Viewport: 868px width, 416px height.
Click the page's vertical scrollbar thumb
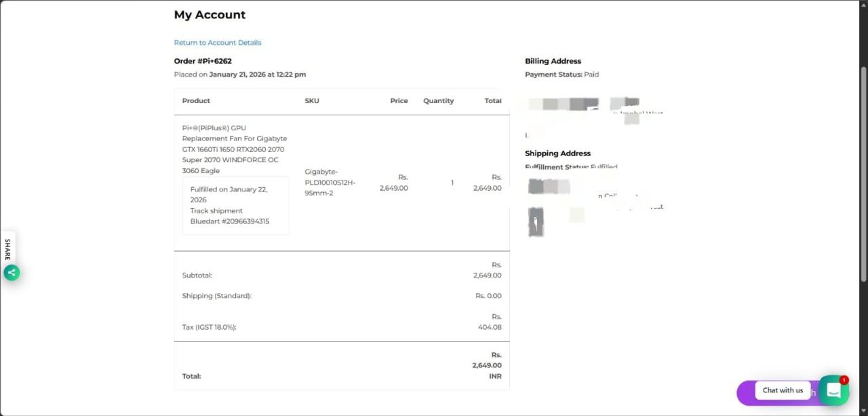pos(863,173)
